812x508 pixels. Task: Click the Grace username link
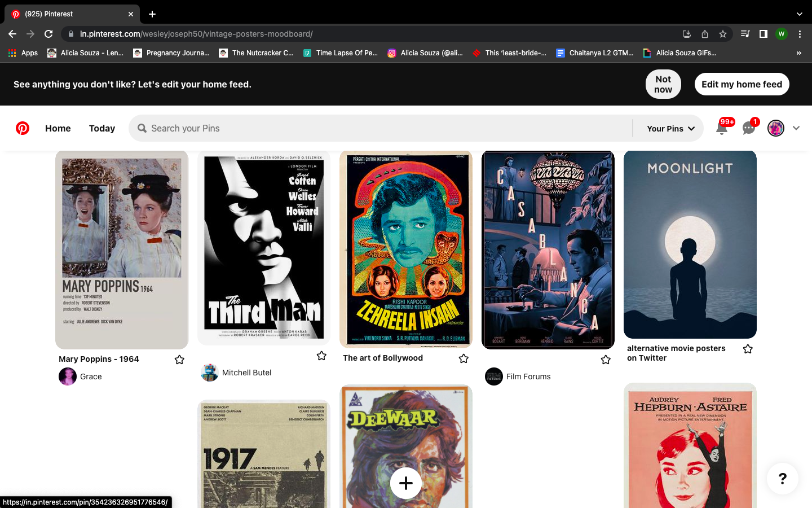91,376
